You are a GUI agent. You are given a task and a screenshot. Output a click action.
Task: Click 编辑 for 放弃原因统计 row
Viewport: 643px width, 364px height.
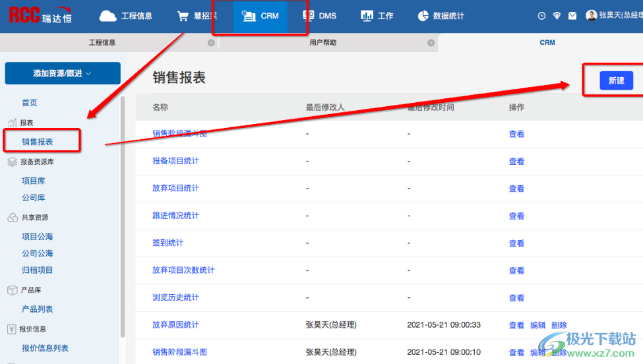pyautogui.click(x=537, y=325)
